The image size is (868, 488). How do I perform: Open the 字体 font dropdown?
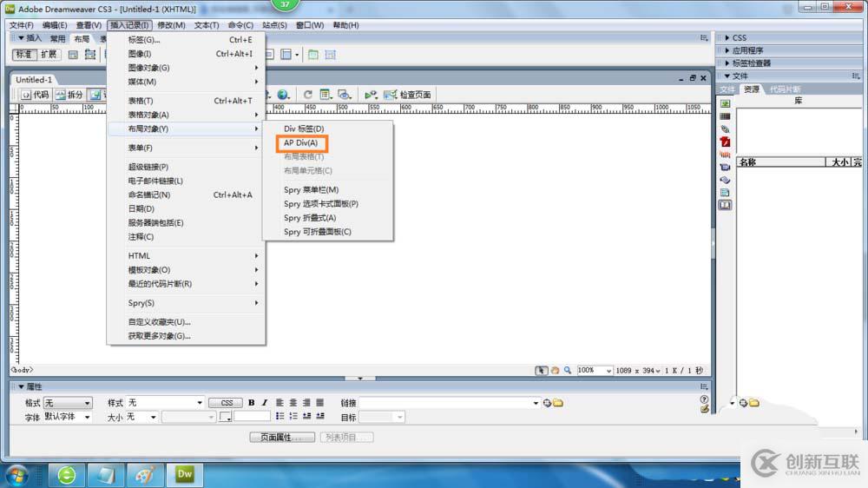(x=68, y=417)
